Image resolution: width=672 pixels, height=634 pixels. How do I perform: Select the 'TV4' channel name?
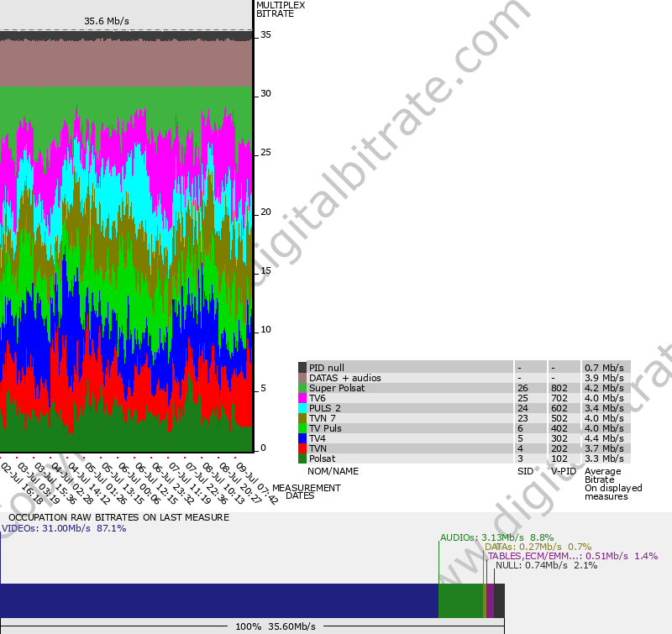pyautogui.click(x=318, y=438)
